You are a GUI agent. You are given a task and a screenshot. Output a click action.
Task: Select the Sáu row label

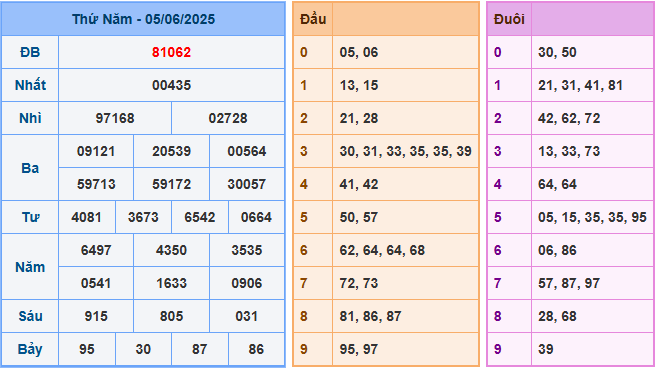(30, 316)
